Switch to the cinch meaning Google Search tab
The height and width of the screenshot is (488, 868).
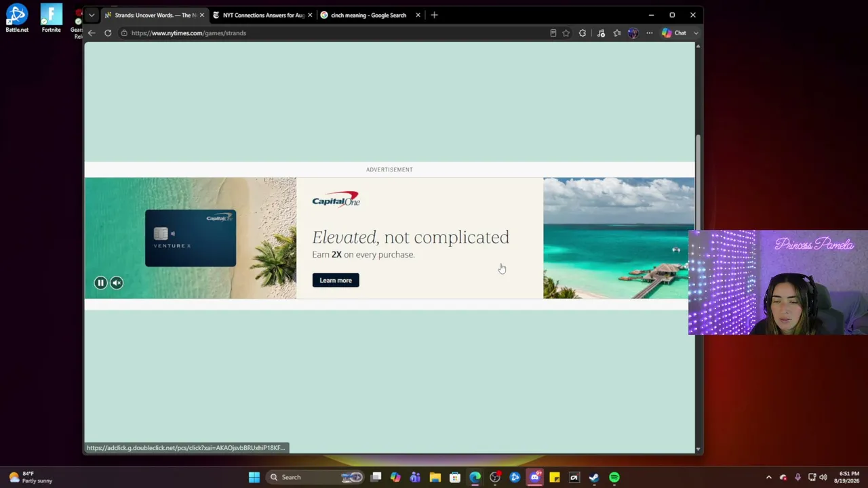click(x=368, y=15)
